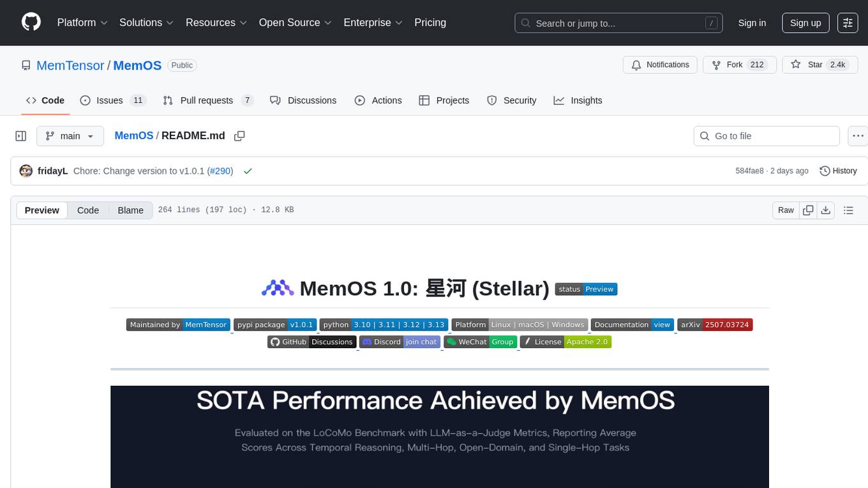Switch to the Blame view

pos(130,210)
